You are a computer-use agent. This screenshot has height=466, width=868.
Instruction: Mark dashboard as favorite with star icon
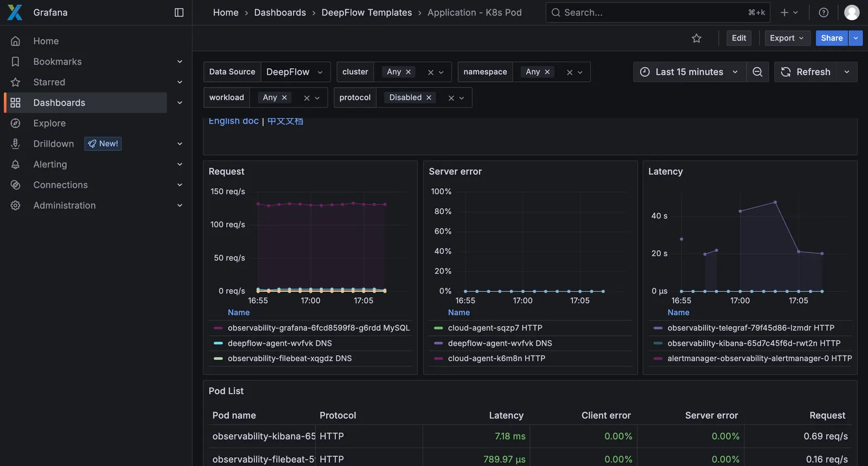click(x=697, y=38)
